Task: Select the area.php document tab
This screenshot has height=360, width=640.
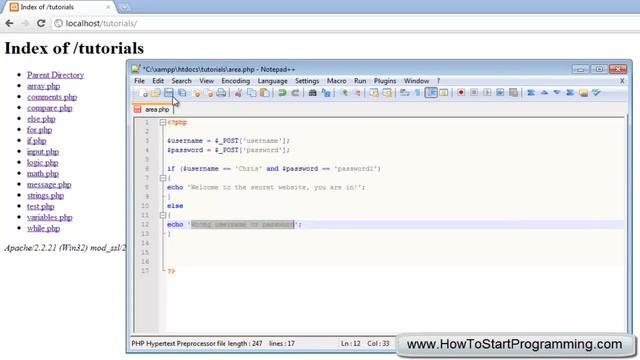Action: tap(153, 109)
